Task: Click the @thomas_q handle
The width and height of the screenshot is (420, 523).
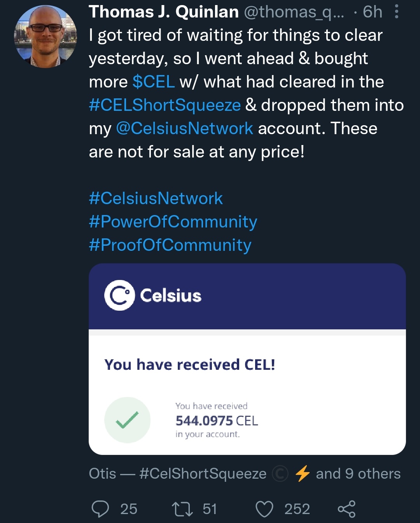Action: point(294,12)
